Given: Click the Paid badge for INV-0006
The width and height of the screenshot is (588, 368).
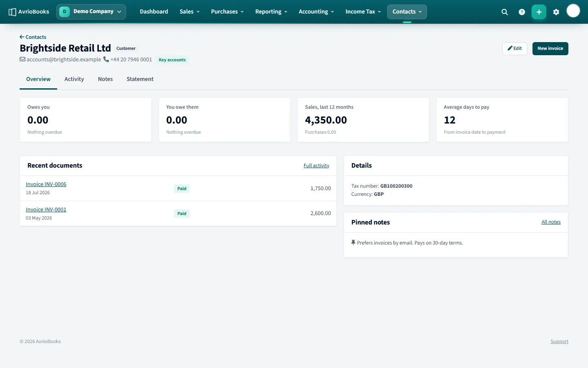Looking at the screenshot, I should (182, 188).
